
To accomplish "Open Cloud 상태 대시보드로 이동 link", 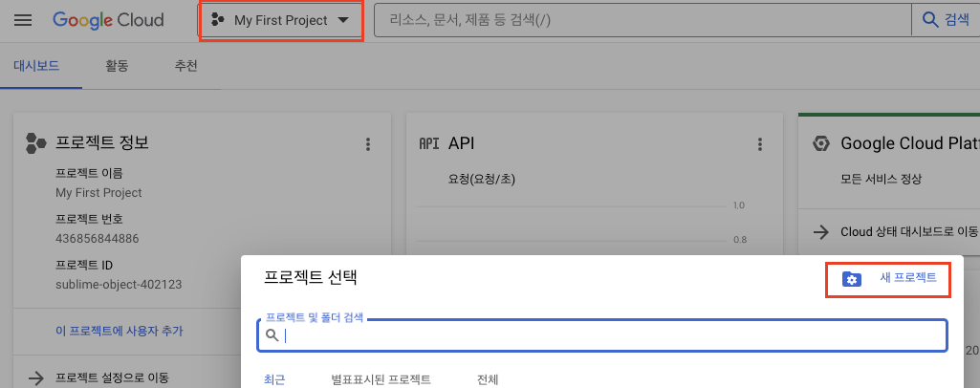I will [x=909, y=232].
